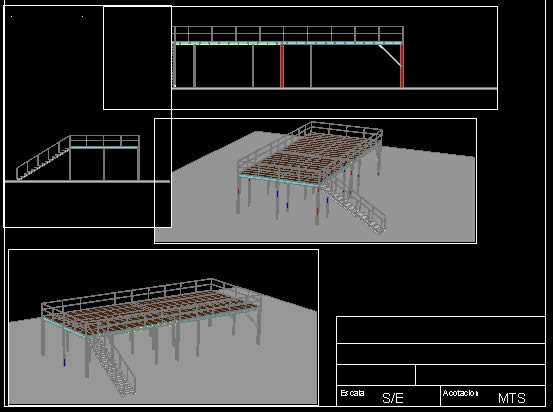Select the top empty title block row
This screenshot has height=412, width=553.
pyautogui.click(x=441, y=330)
